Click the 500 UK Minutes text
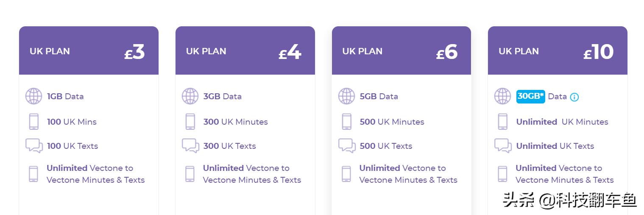Image resolution: width=644 pixels, height=215 pixels. click(392, 122)
